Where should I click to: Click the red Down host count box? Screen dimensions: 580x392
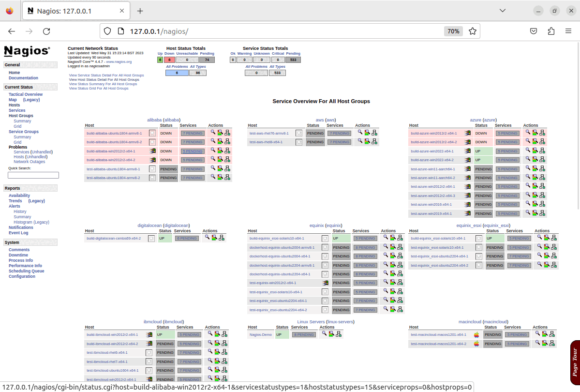coord(169,59)
